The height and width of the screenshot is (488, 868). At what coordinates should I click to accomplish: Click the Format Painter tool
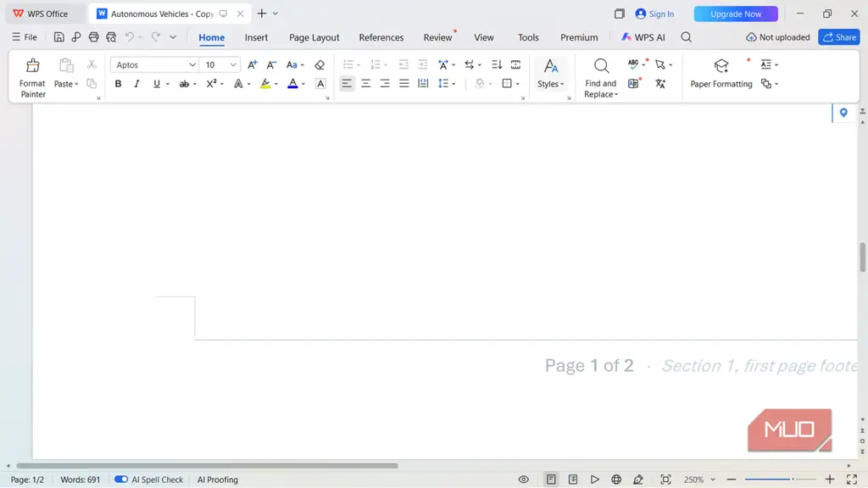point(33,78)
